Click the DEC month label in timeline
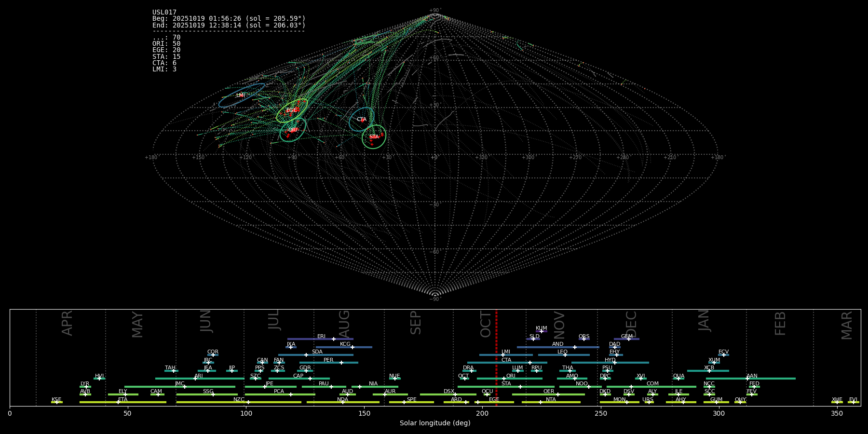This screenshot has width=868, height=434. 631,325
